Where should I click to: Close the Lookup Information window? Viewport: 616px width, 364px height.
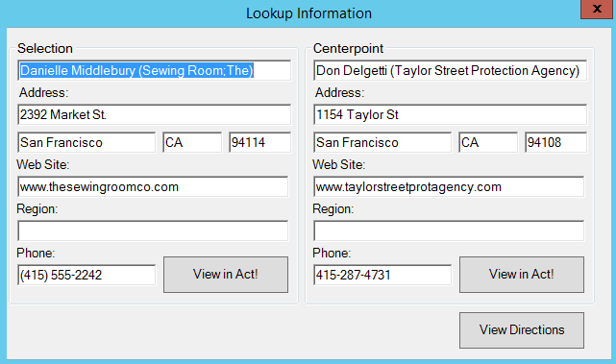click(x=597, y=9)
